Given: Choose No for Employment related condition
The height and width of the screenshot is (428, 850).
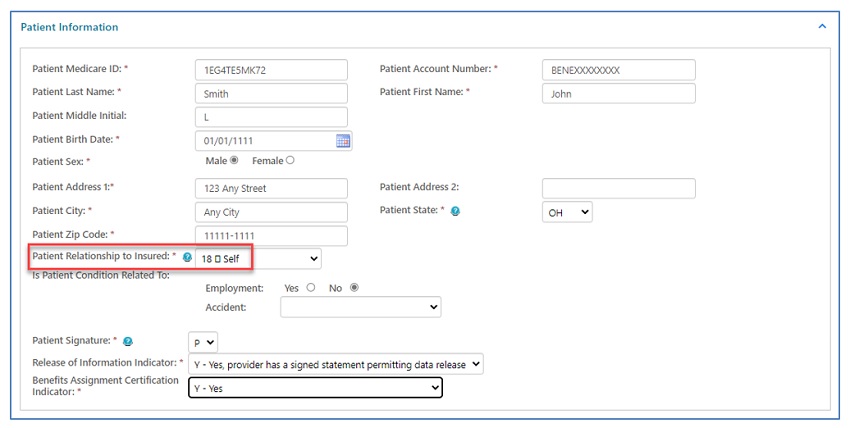Looking at the screenshot, I should click(x=354, y=288).
